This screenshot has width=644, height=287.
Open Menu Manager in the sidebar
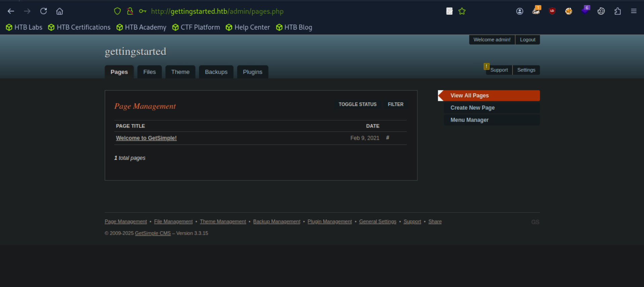click(x=492, y=120)
